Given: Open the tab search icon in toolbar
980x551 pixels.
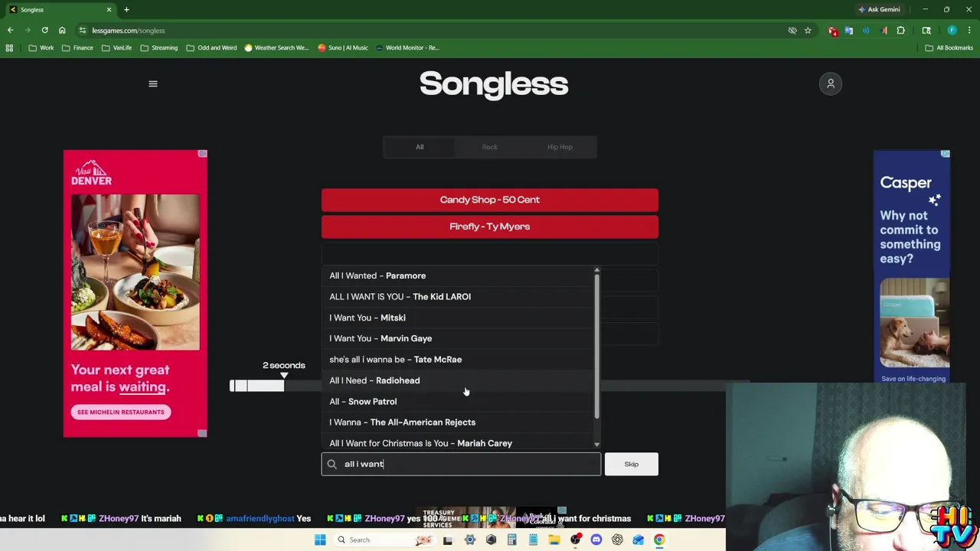Looking at the screenshot, I should tap(926, 31).
